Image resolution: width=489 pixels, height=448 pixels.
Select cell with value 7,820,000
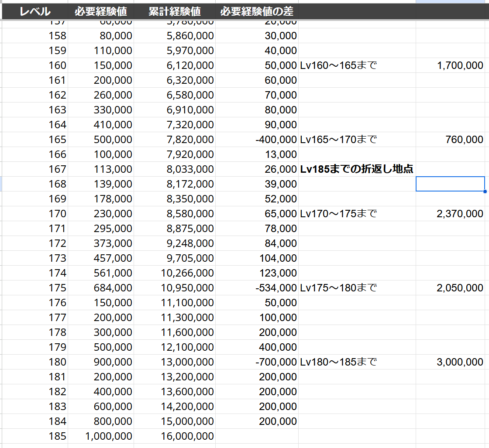coord(175,140)
